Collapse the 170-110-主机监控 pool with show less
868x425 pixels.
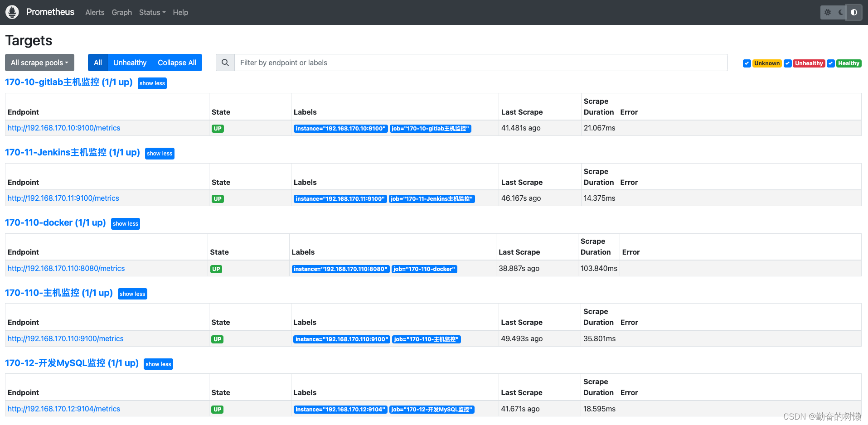(x=132, y=294)
